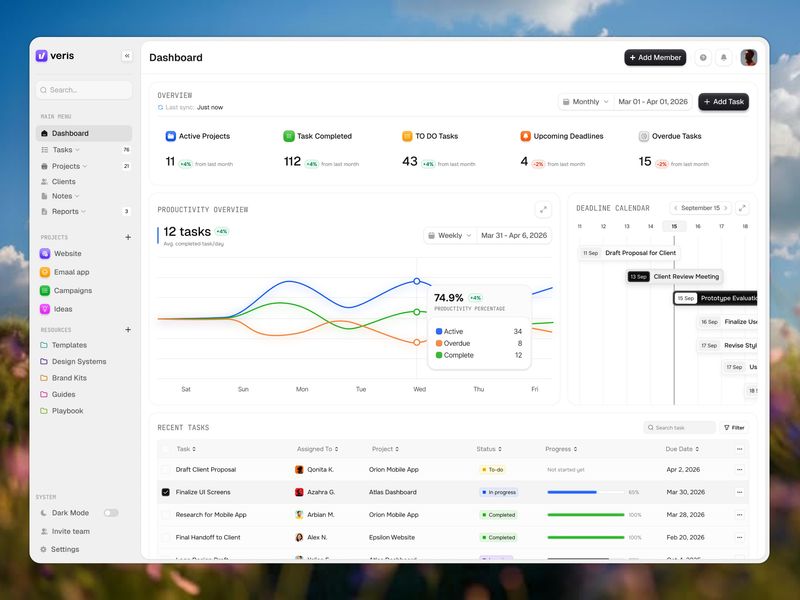Expand the Productivity Overview chart
Viewport: 800px width, 600px height.
tap(543, 209)
